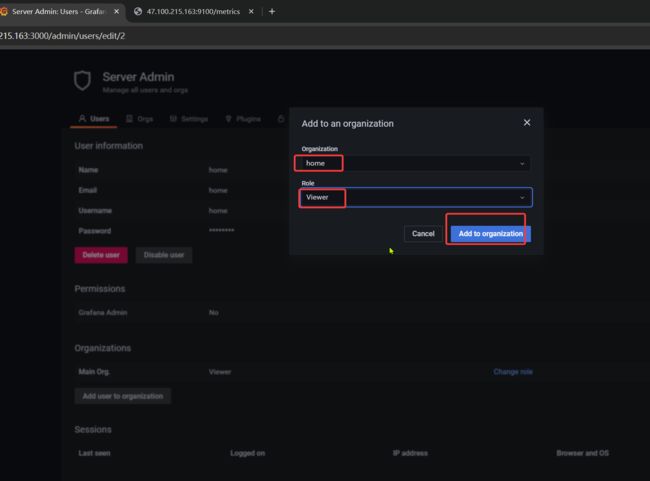The image size is (650, 481).
Task: Cancel the Add to an organization dialog
Action: tap(423, 233)
